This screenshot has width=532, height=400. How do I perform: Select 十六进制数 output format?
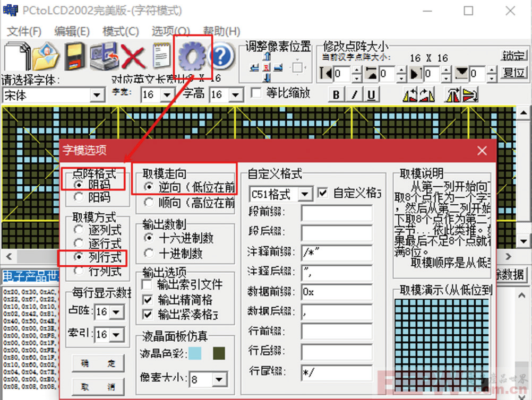tap(149, 238)
